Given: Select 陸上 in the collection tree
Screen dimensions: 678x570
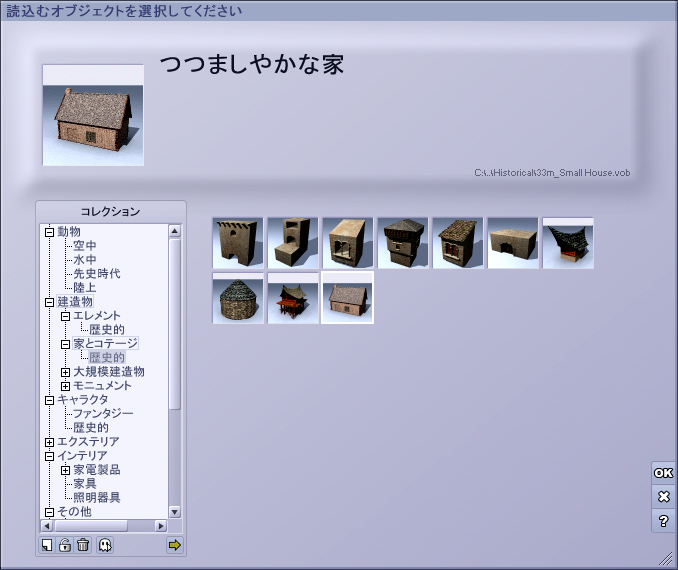Looking at the screenshot, I should pyautogui.click(x=85, y=288).
